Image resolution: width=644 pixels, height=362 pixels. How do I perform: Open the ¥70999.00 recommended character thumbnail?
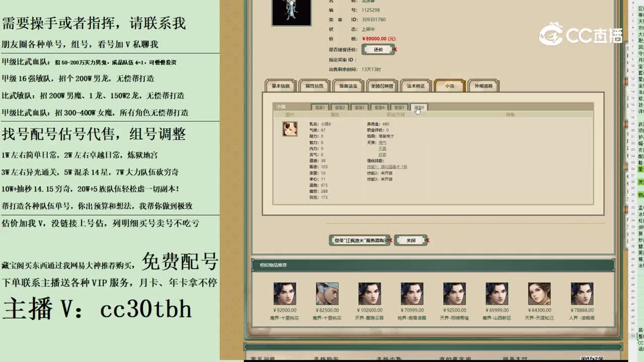pyautogui.click(x=412, y=294)
